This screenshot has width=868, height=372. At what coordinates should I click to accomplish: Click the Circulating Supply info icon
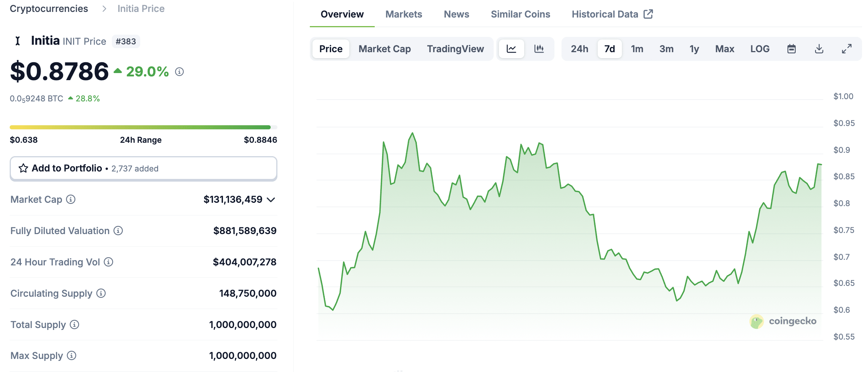click(x=101, y=294)
